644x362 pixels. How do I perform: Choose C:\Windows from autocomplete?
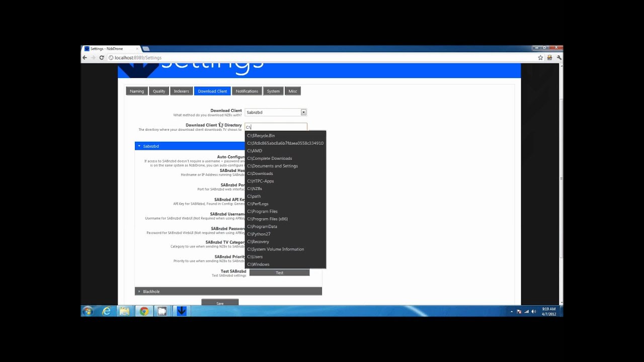click(x=285, y=264)
